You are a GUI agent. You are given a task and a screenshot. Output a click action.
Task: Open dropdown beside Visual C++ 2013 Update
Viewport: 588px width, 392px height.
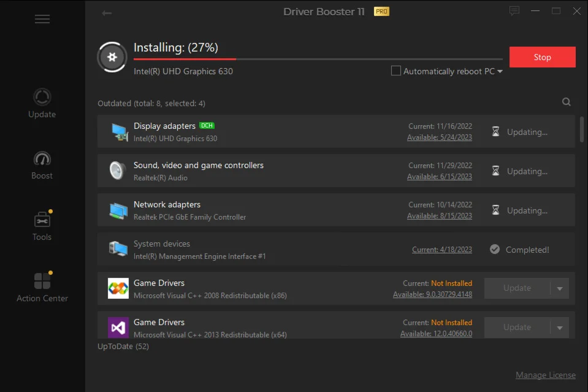559,328
